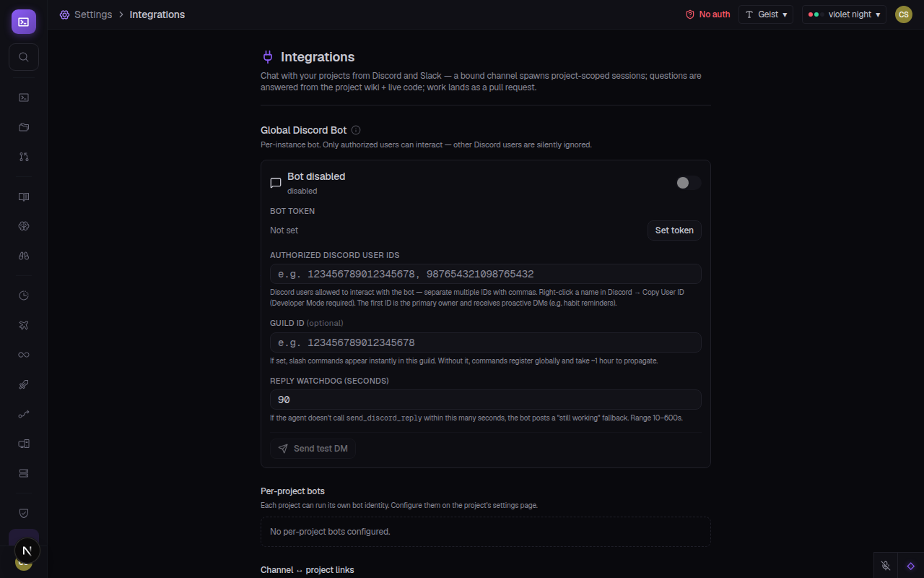Open the sword sidebar icon
Viewport: 924px width, 578px height.
[x=24, y=384]
